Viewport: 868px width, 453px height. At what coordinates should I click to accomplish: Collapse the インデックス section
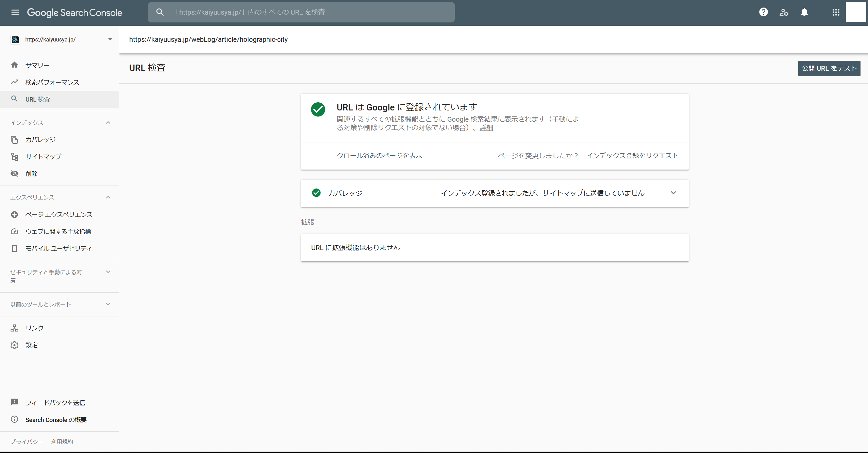pos(108,123)
